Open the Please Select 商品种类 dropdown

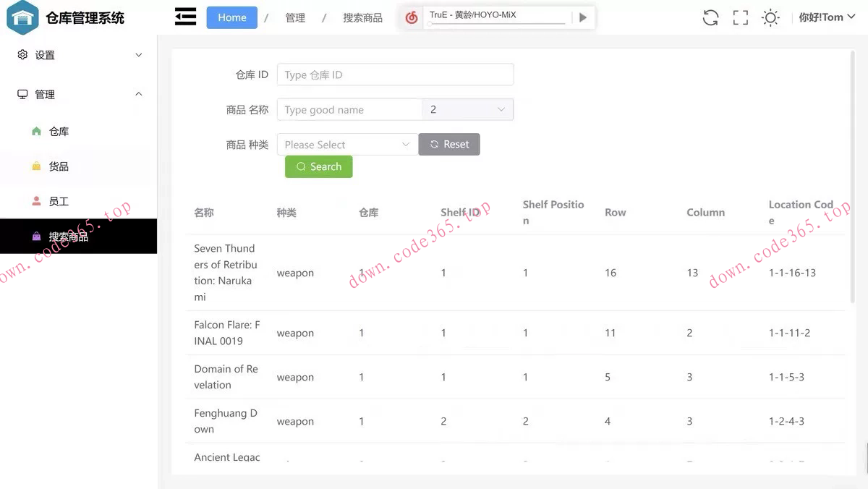coord(346,144)
